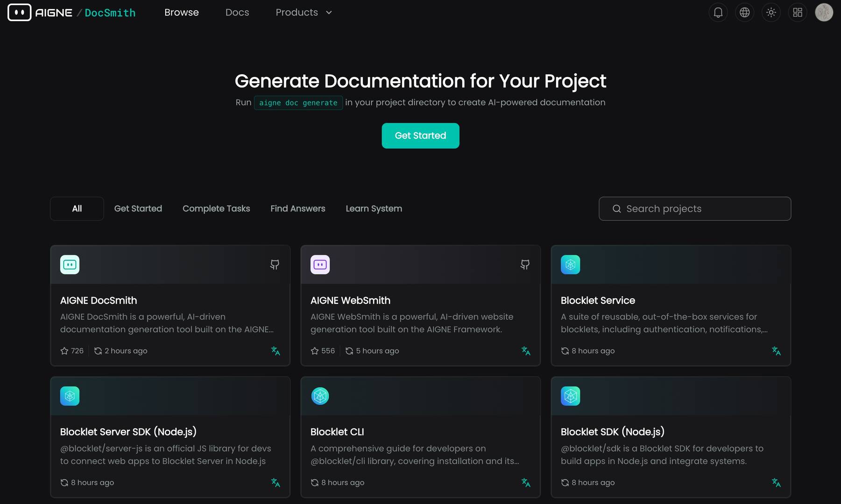Screen dimensions: 841x504
Task: Open the Docs page link
Action: [x=237, y=12]
